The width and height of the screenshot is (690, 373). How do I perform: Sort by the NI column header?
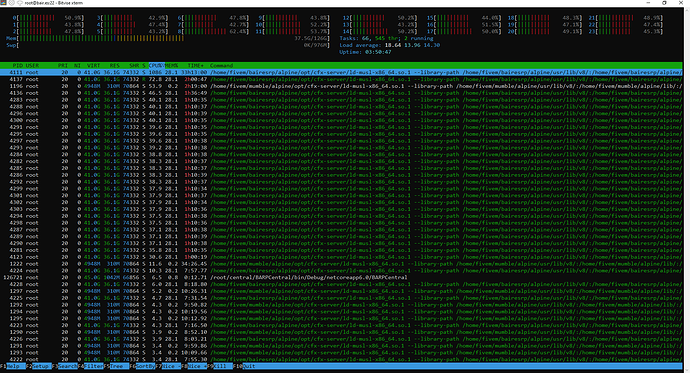point(77,66)
